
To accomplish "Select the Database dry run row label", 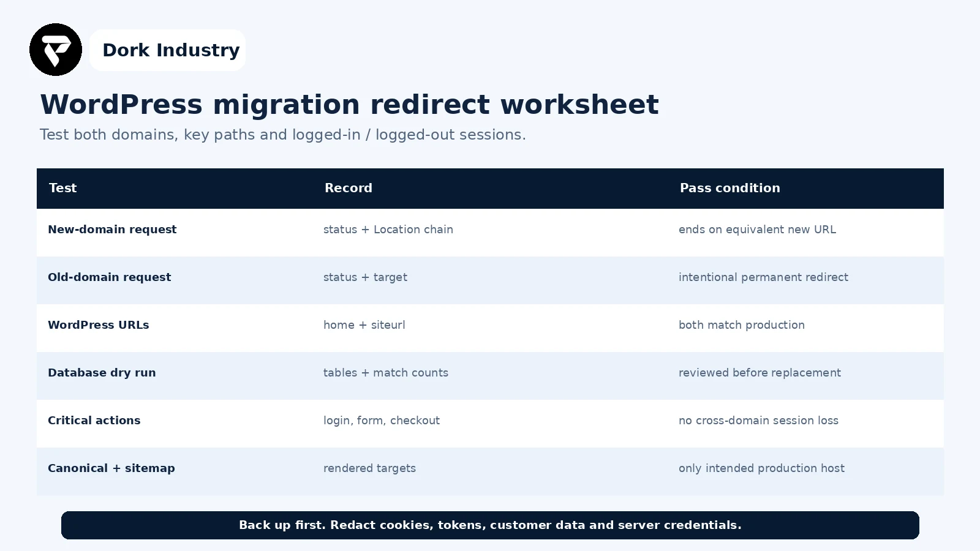I will [x=102, y=373].
